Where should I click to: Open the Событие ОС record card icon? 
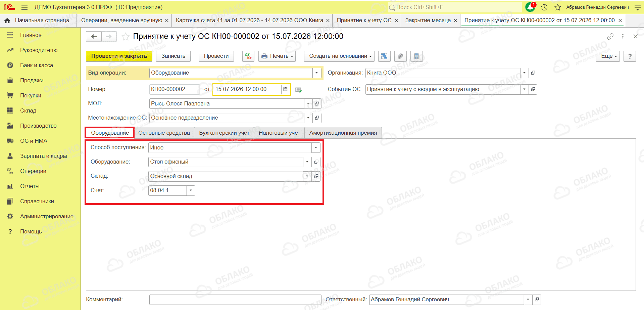(533, 89)
